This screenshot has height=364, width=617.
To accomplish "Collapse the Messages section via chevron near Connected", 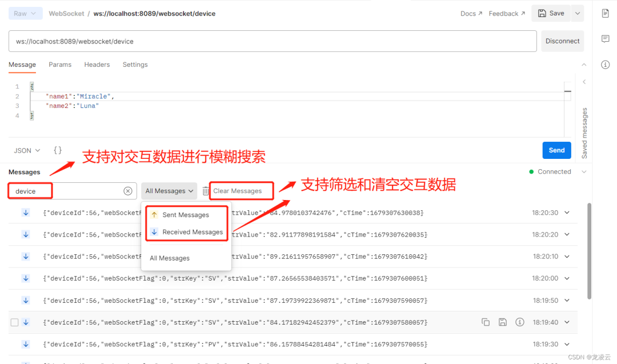I will [x=584, y=171].
